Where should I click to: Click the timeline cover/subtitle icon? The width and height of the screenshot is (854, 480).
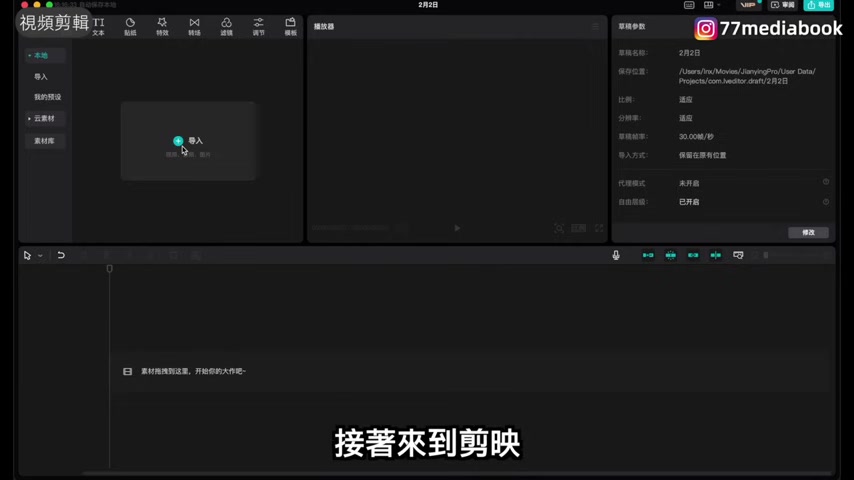coord(738,255)
